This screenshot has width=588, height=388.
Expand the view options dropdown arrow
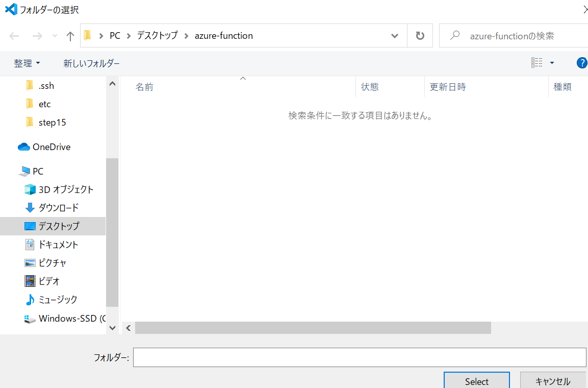click(552, 63)
